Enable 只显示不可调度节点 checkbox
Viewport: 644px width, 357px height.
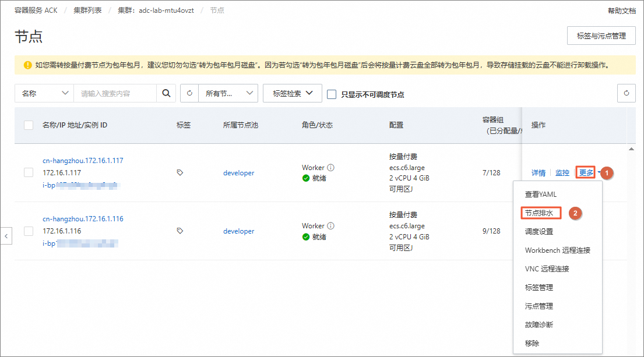(x=332, y=94)
